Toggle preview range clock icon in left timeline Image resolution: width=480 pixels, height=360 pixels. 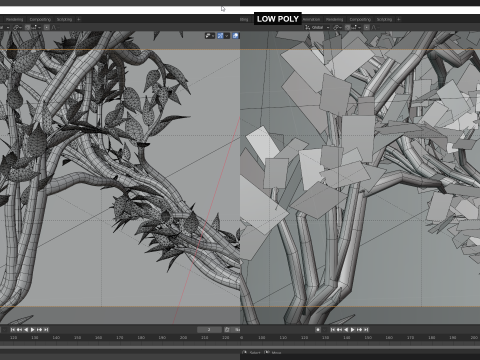227,330
